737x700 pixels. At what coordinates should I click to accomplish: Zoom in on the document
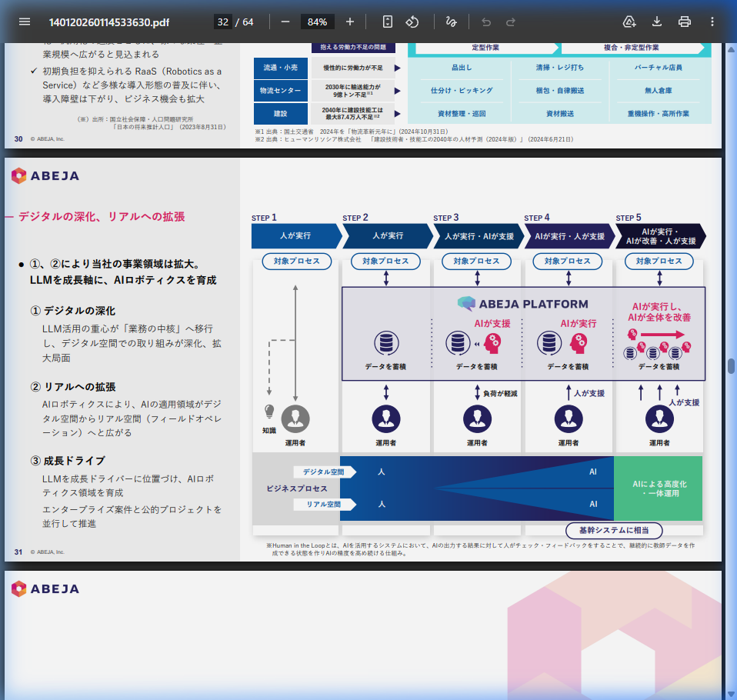click(x=350, y=22)
